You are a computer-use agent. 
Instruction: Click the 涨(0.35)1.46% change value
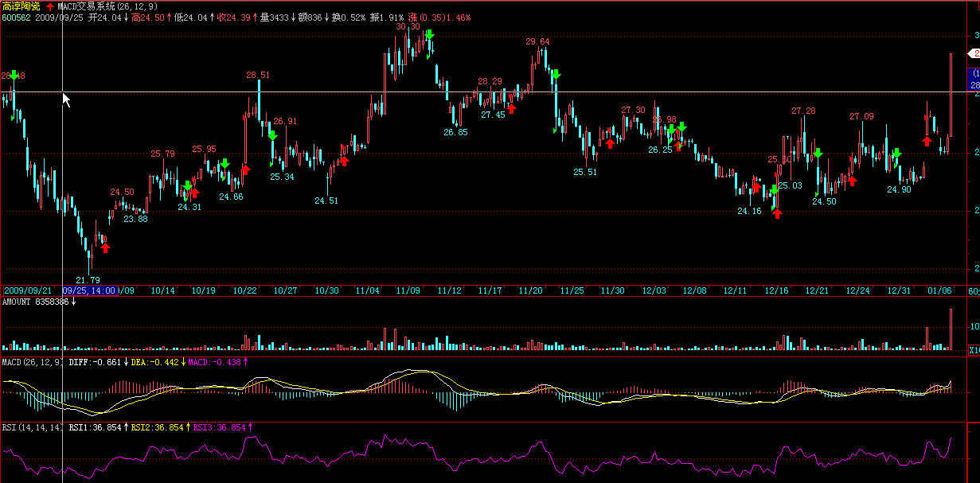pos(438,17)
